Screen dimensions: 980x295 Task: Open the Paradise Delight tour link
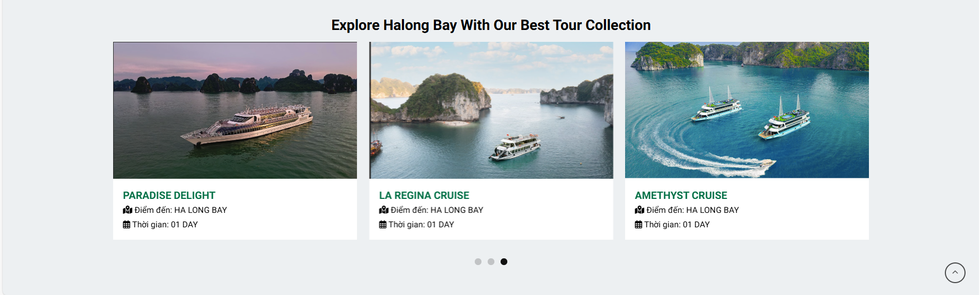point(169,195)
